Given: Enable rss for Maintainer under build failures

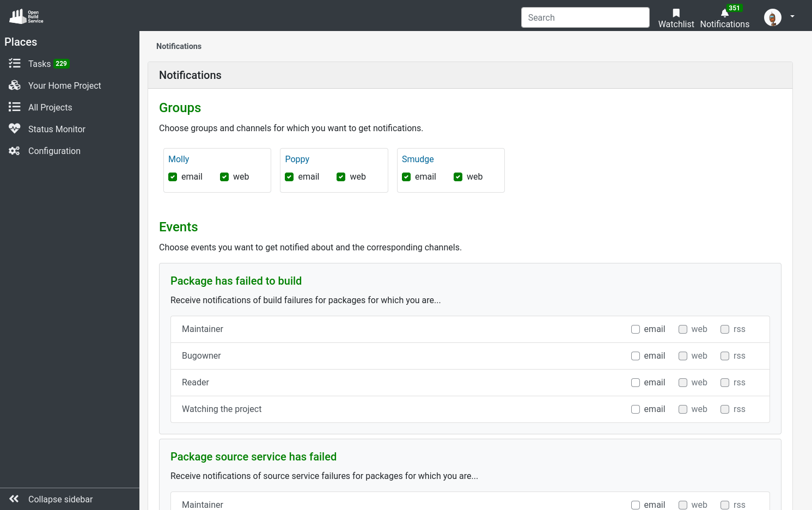Looking at the screenshot, I should tap(725, 329).
